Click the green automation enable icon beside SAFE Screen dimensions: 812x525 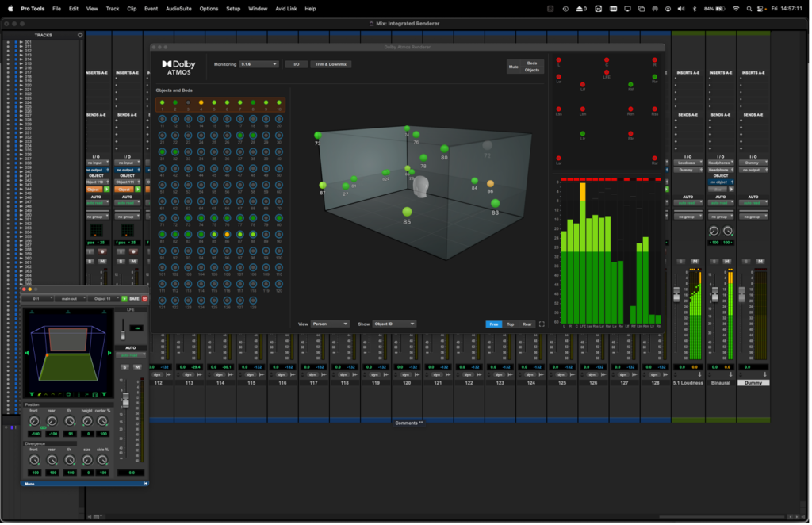coord(124,299)
